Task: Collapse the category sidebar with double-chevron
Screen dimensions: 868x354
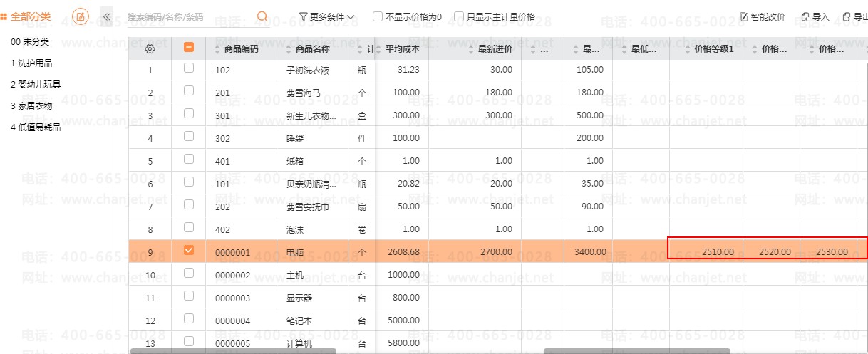Action: click(x=106, y=16)
